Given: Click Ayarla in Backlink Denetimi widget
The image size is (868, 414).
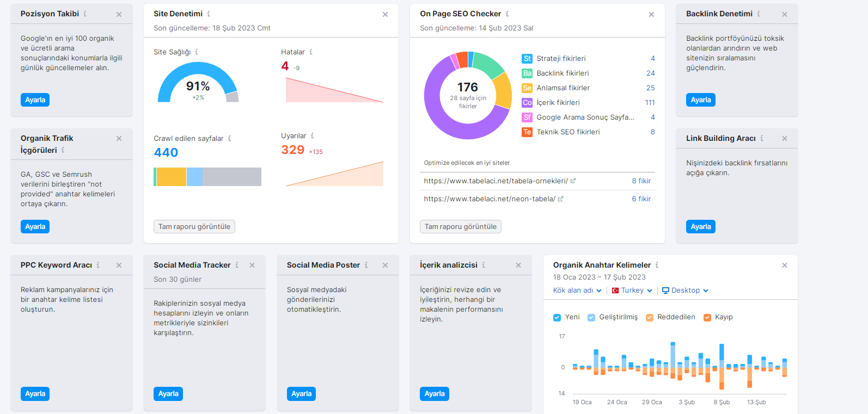Looking at the screenshot, I should (701, 100).
